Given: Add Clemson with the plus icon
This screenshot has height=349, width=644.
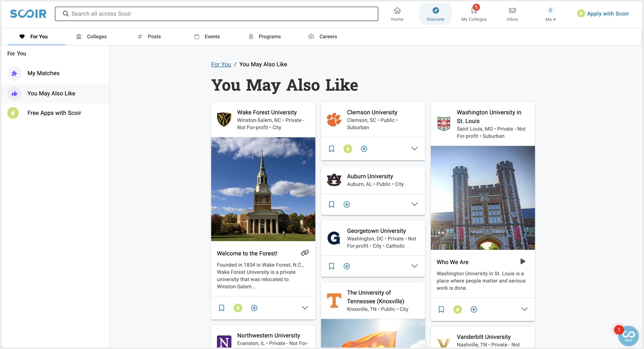Looking at the screenshot, I should coord(364,149).
